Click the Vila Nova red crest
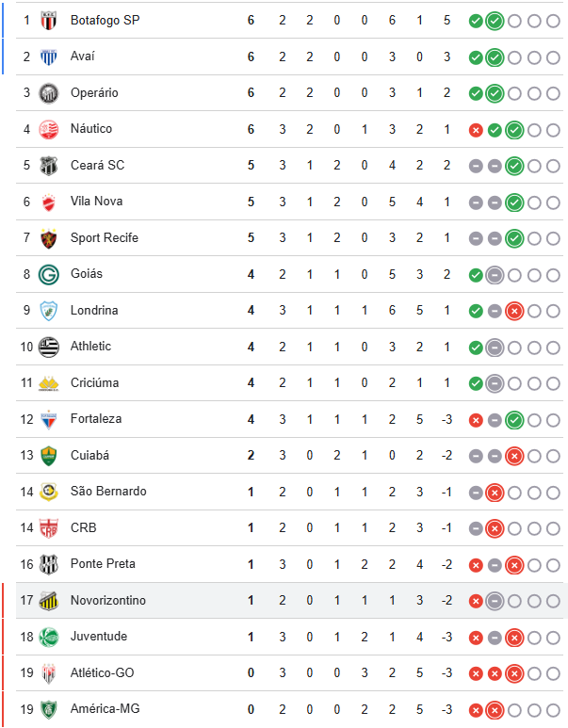The width and height of the screenshot is (568, 728). pyautogui.click(x=48, y=202)
